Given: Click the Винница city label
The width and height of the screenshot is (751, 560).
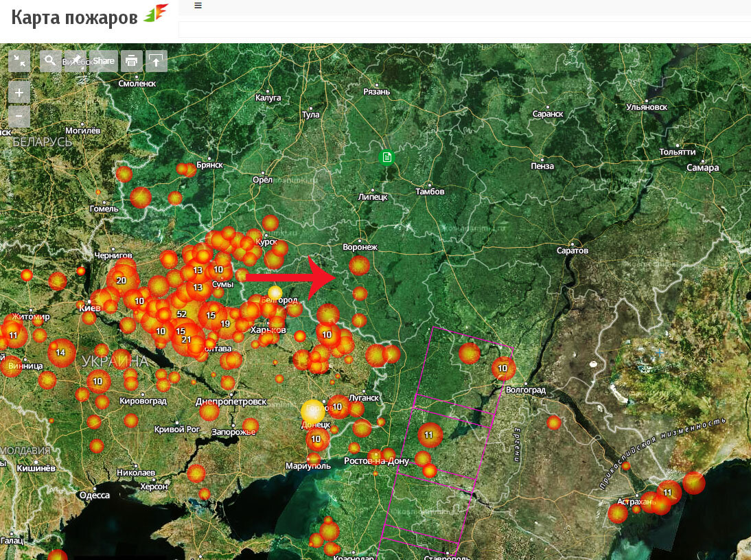Looking at the screenshot, I should 25,366.
